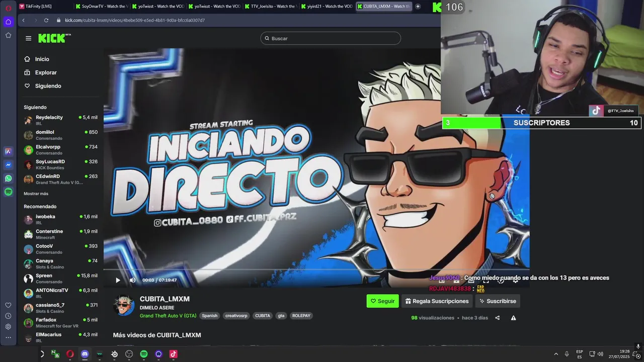The width and height of the screenshot is (644, 362).
Task: Open Opera sidebar bookmarks star
Action: (x=8, y=35)
